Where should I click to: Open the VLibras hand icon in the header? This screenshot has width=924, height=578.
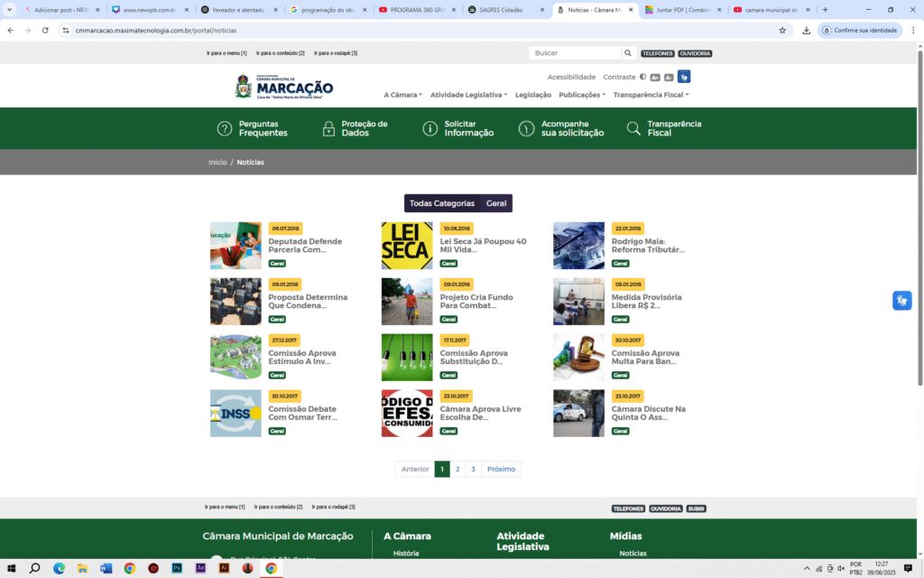click(x=684, y=77)
